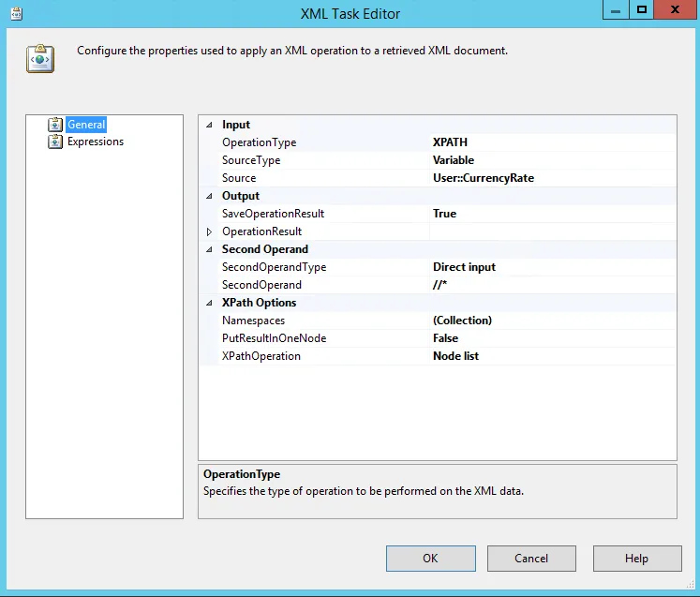Image resolution: width=700 pixels, height=597 pixels.
Task: Click the SecondOperand //* value field
Action: [x=553, y=285]
